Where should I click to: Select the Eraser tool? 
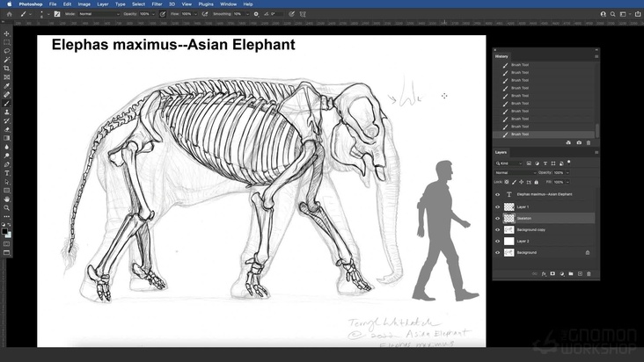[x=6, y=129]
